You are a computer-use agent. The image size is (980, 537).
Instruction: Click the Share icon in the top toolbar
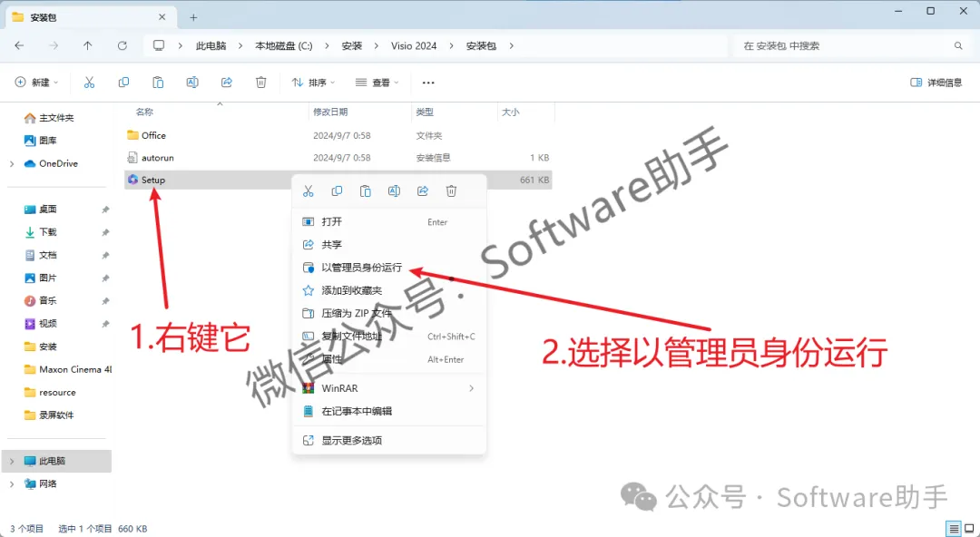point(227,83)
